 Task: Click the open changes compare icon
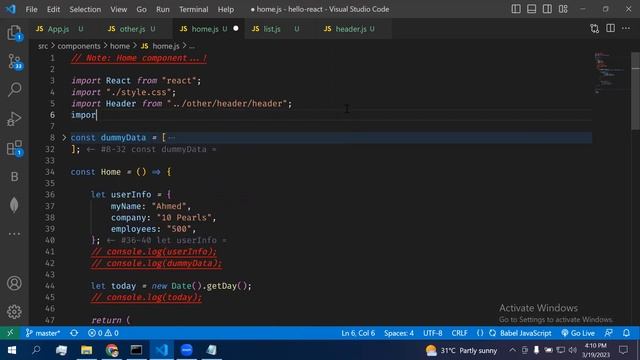pos(595,29)
